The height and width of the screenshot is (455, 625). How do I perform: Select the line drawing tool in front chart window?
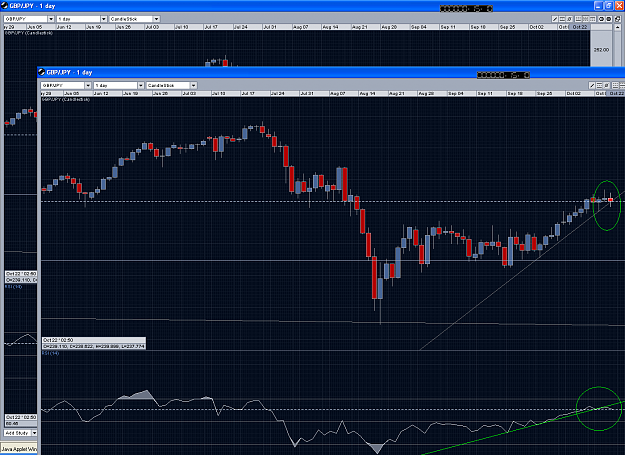point(592,85)
